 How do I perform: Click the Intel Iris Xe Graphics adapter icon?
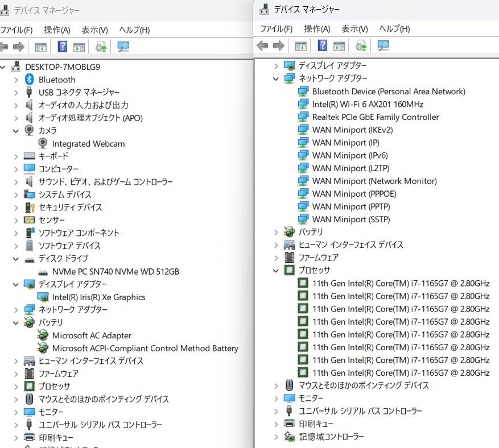click(43, 297)
